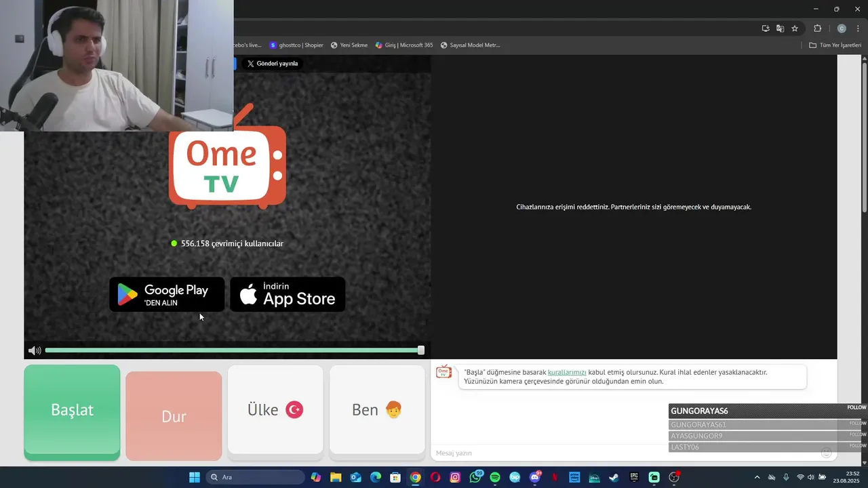Screen dimensions: 868x488
Task: Click the Mesaj yazın message field
Action: pos(624,453)
